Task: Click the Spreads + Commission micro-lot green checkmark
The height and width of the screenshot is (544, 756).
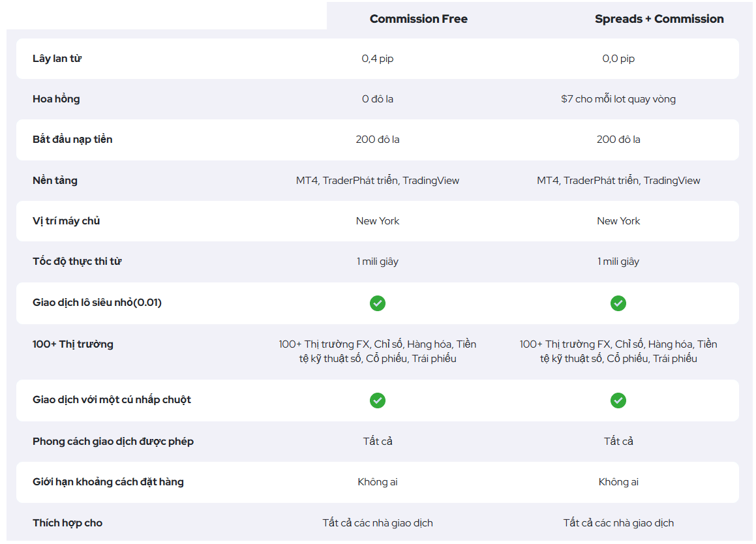Action: (x=618, y=303)
